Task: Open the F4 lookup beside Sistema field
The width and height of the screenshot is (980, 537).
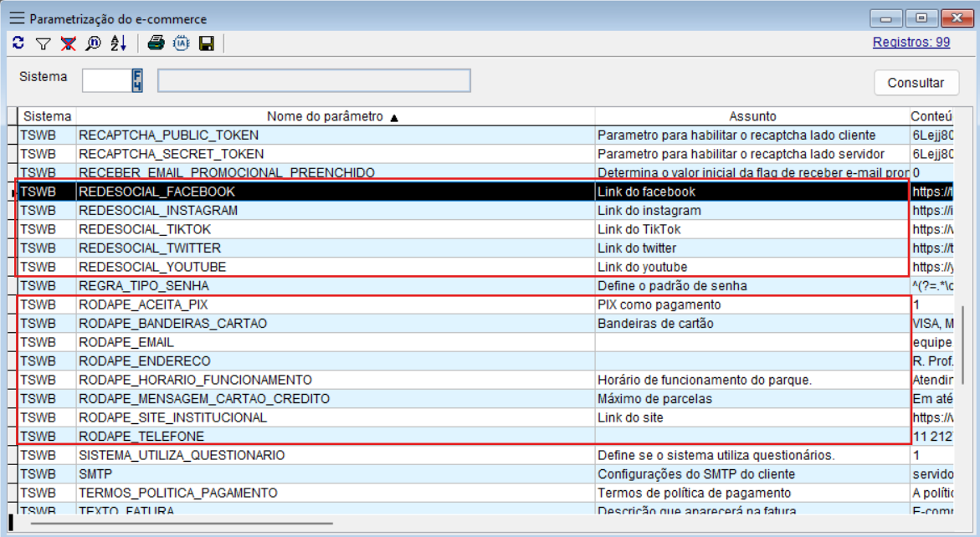Action: pos(137,80)
